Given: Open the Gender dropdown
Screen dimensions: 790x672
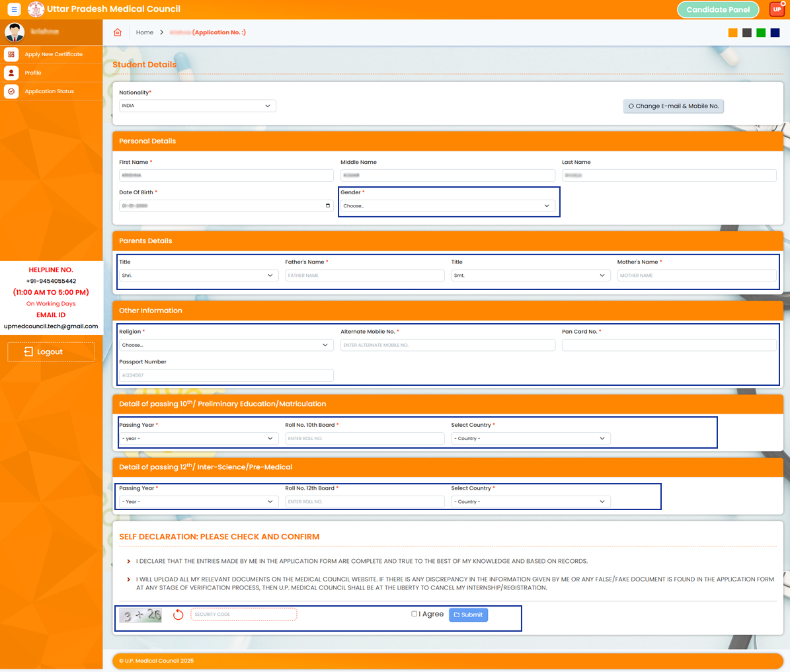Looking at the screenshot, I should [x=447, y=206].
